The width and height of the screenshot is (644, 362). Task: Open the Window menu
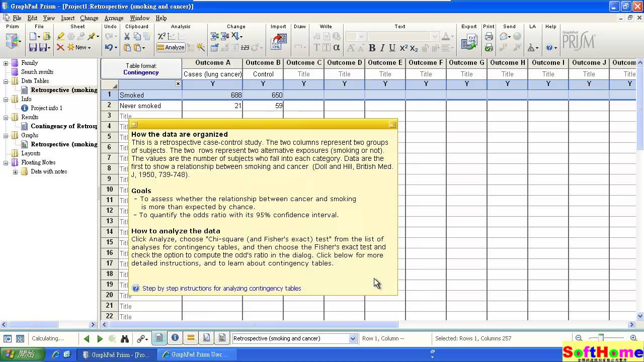[x=139, y=18]
